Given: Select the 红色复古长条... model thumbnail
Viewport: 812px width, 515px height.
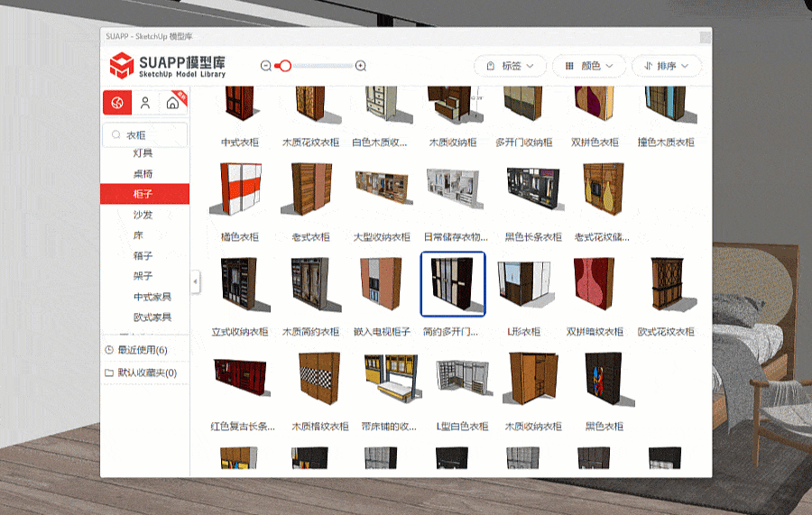Looking at the screenshot, I should coord(241,377).
